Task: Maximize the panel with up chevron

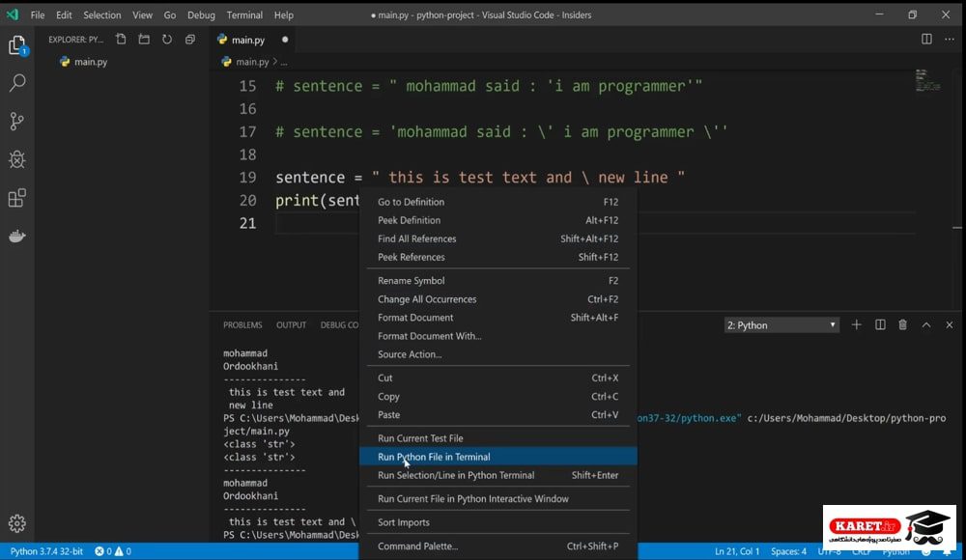Action: point(926,324)
